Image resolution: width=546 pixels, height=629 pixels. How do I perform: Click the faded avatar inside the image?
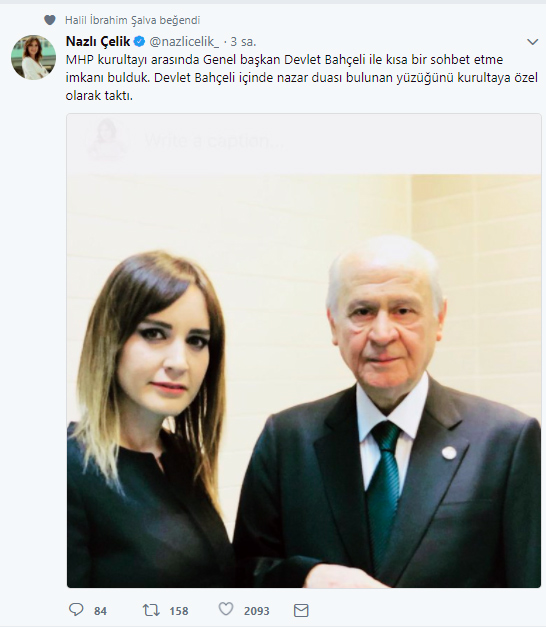tap(107, 139)
